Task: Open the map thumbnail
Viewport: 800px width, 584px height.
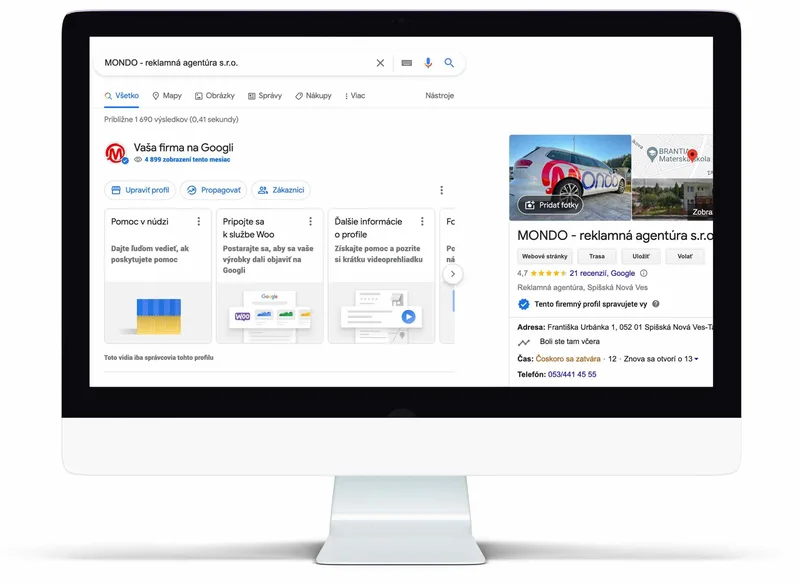Action: tap(672, 156)
